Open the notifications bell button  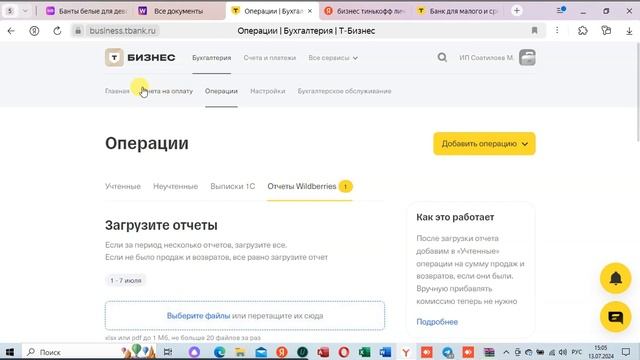pos(616,278)
